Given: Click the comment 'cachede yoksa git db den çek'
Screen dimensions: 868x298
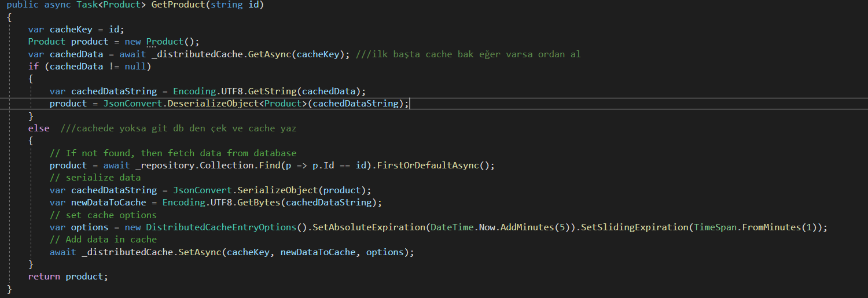Looking at the screenshot, I should pyautogui.click(x=178, y=128).
